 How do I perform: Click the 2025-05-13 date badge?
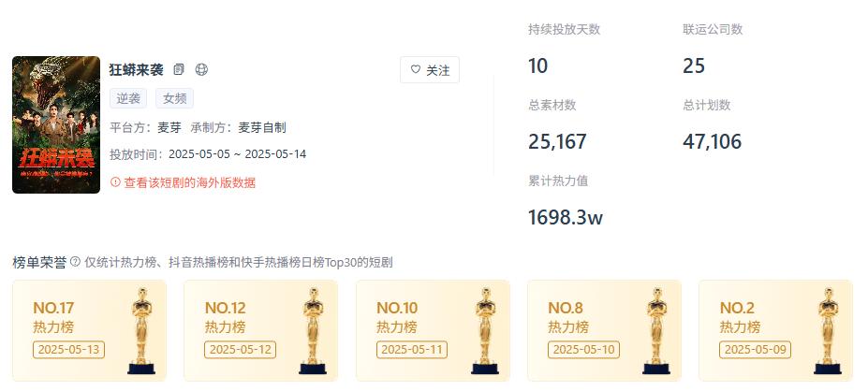coord(68,350)
